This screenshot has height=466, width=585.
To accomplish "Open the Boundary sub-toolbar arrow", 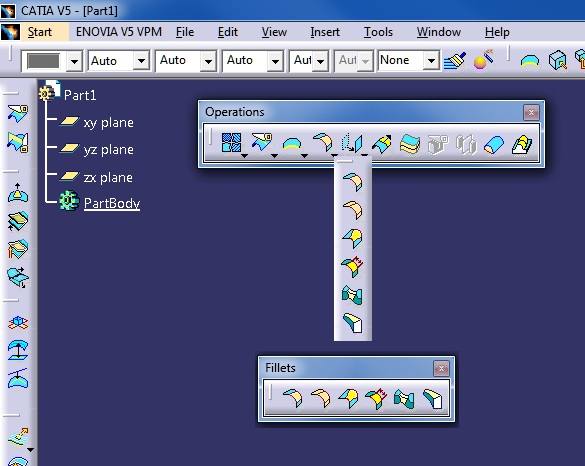I will pos(304,156).
